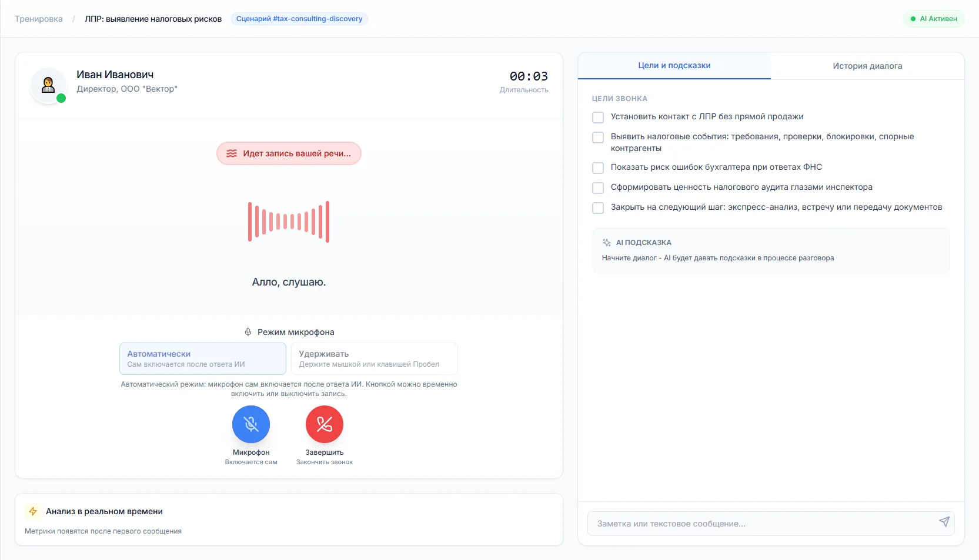Click the 'ЛПР: выявление налоговых рисков' title
Screen dimensions: 979x560
[153, 19]
